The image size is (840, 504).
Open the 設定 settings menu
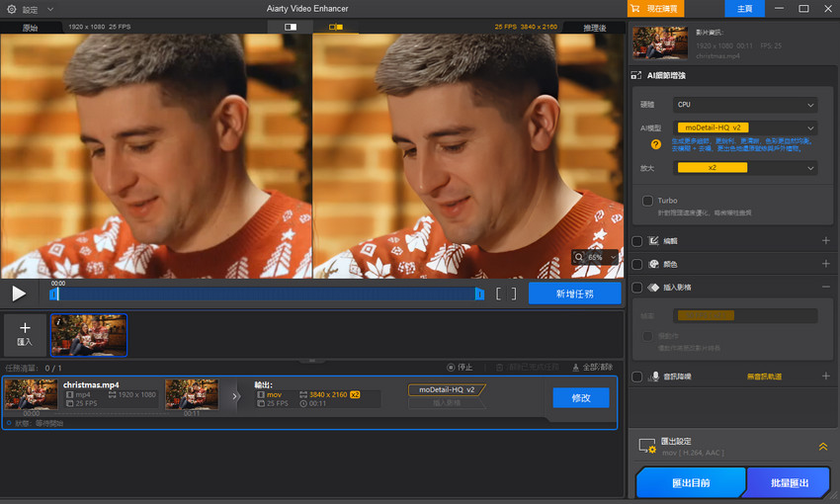pyautogui.click(x=30, y=9)
